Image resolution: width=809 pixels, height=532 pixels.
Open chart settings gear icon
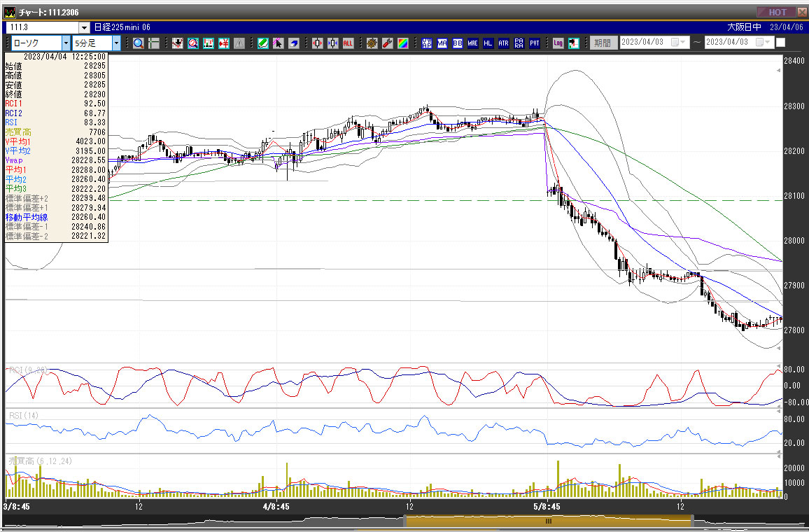point(372,43)
